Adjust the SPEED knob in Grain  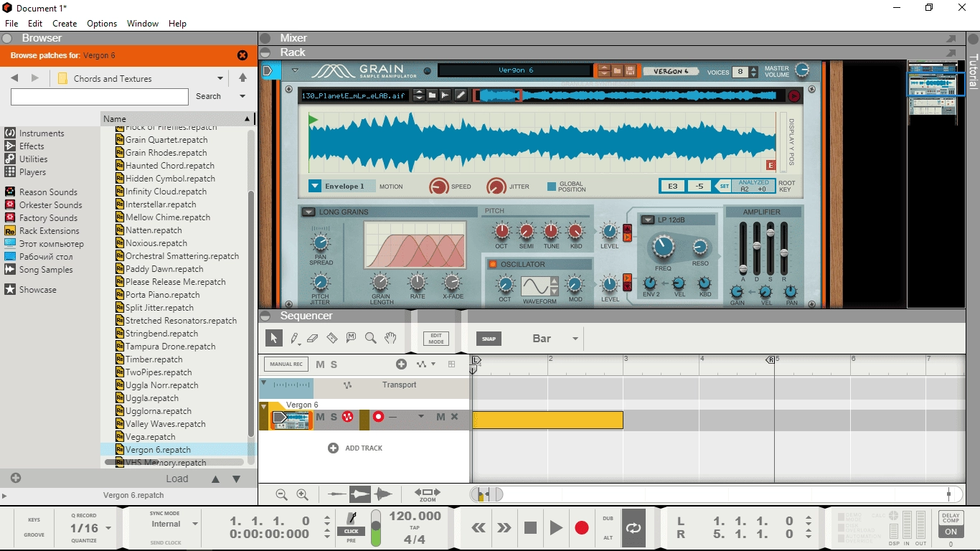(439, 187)
